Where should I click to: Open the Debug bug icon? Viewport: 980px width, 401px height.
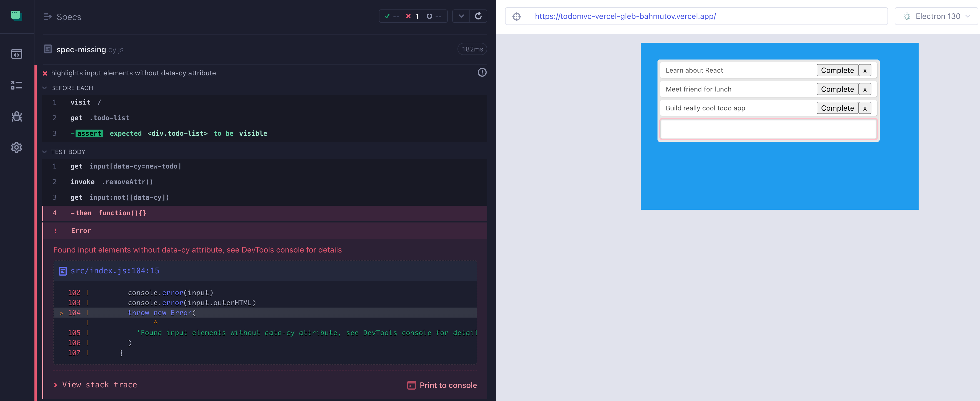point(16,117)
